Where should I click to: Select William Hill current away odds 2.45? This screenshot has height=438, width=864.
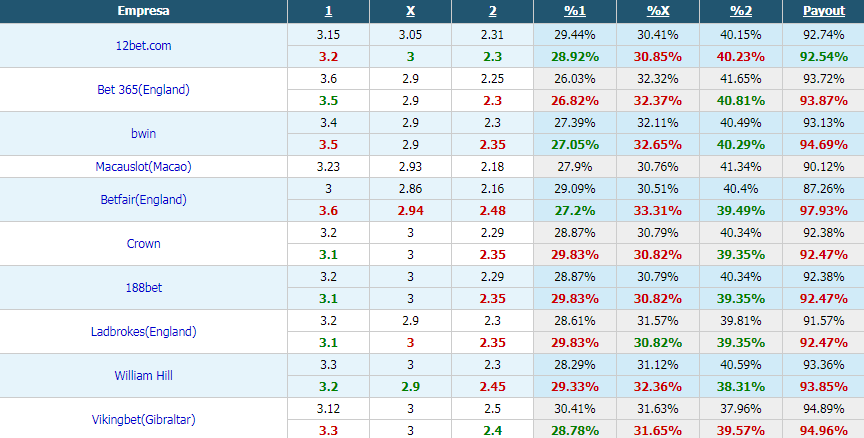click(493, 387)
